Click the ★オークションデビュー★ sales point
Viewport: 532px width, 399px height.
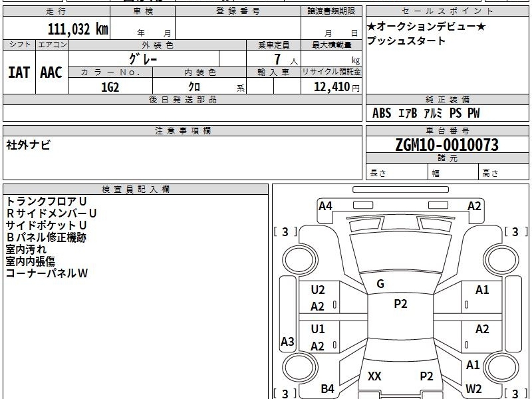[x=426, y=26]
